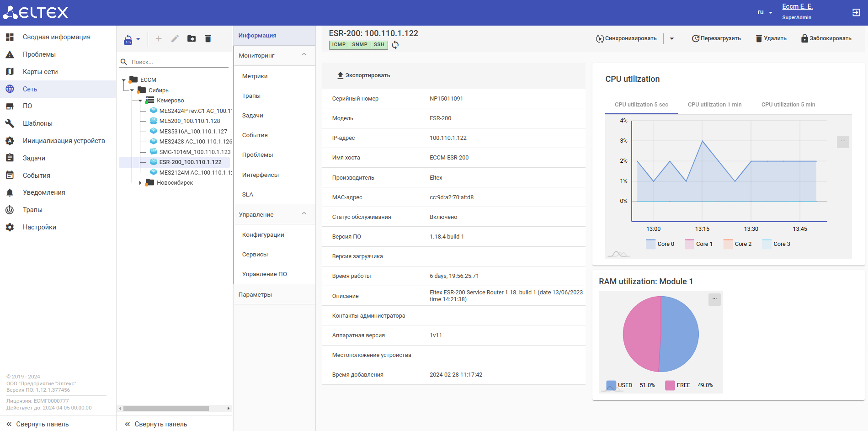The width and height of the screenshot is (868, 431).
Task: Open the Eccm E. E. user profile link
Action: tap(797, 6)
